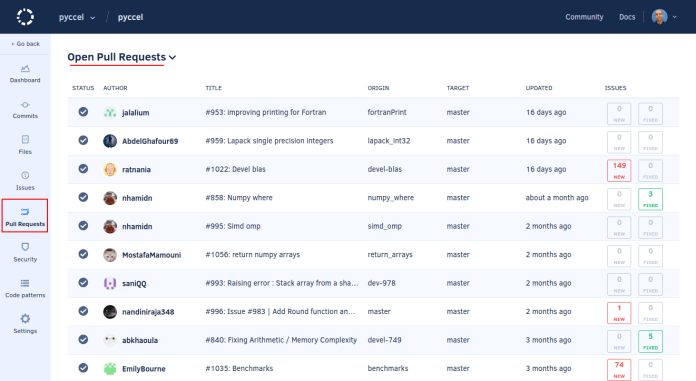Click the lapack_int32 origin branch
The image size is (696, 381).
tap(388, 141)
